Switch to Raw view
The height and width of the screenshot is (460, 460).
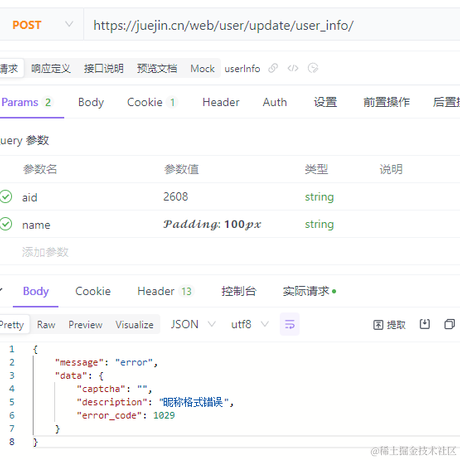click(x=46, y=325)
